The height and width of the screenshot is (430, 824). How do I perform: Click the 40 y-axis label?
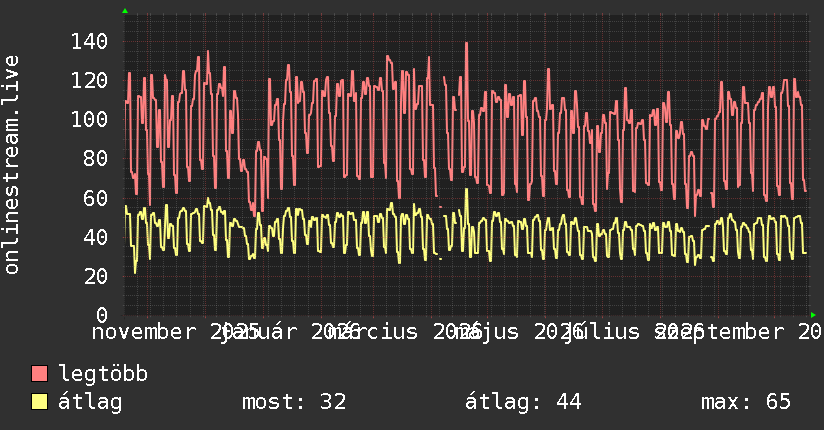click(96, 237)
